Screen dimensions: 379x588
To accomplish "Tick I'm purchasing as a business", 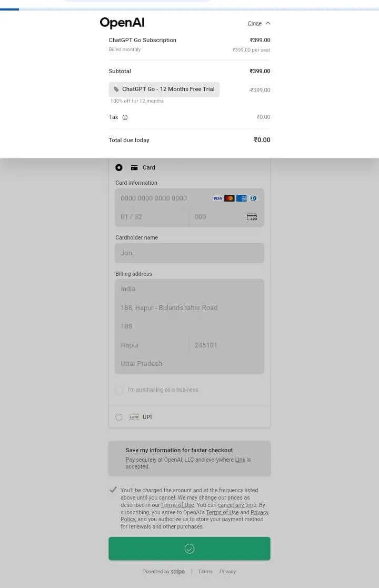I will click(x=119, y=390).
